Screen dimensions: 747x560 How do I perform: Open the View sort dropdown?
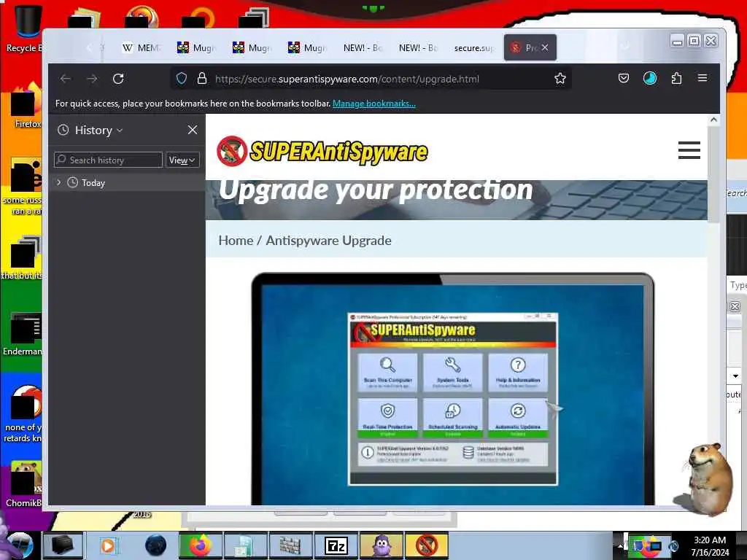coord(182,160)
